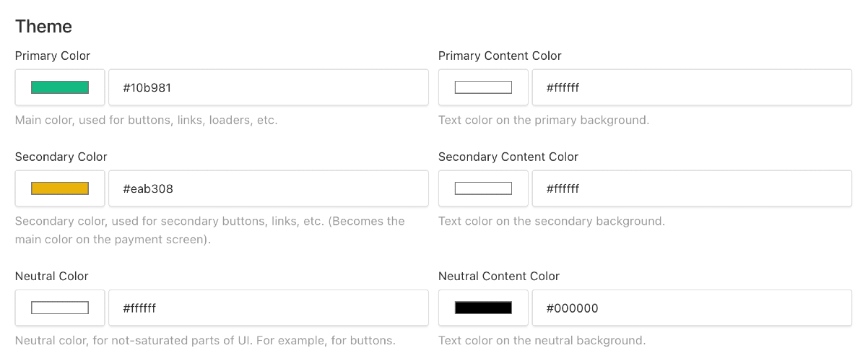868x361 pixels.
Task: Click the Secondary Color field label
Action: click(x=61, y=157)
